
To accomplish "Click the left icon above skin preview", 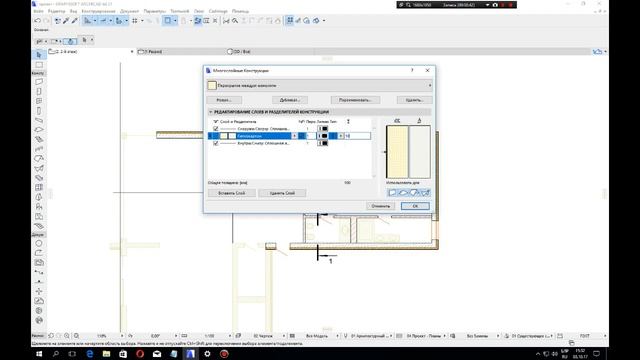I will click(x=397, y=121).
